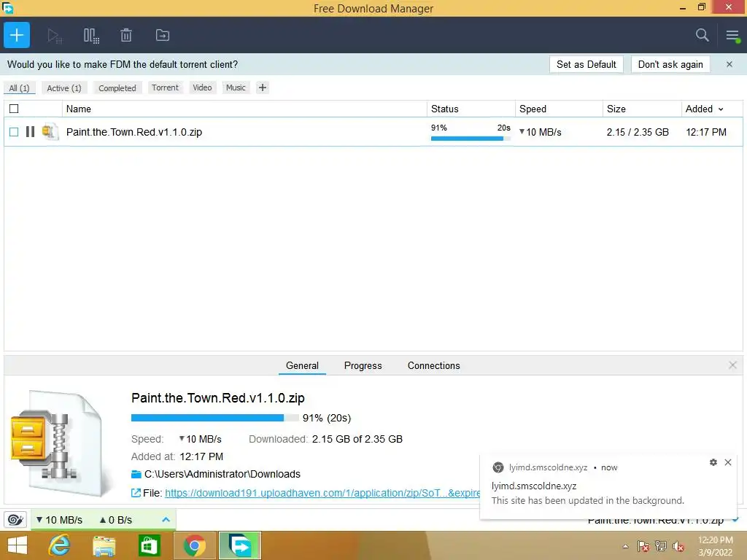Switch to the Connections details tab
Image resolution: width=747 pixels, height=560 pixels.
pyautogui.click(x=433, y=366)
